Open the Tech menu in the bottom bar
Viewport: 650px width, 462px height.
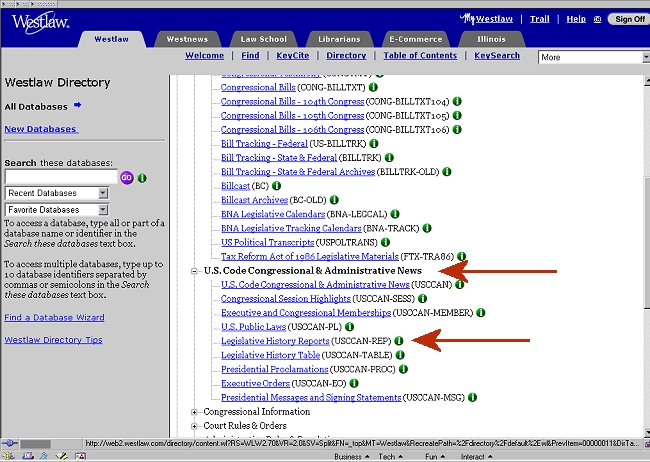click(x=390, y=457)
